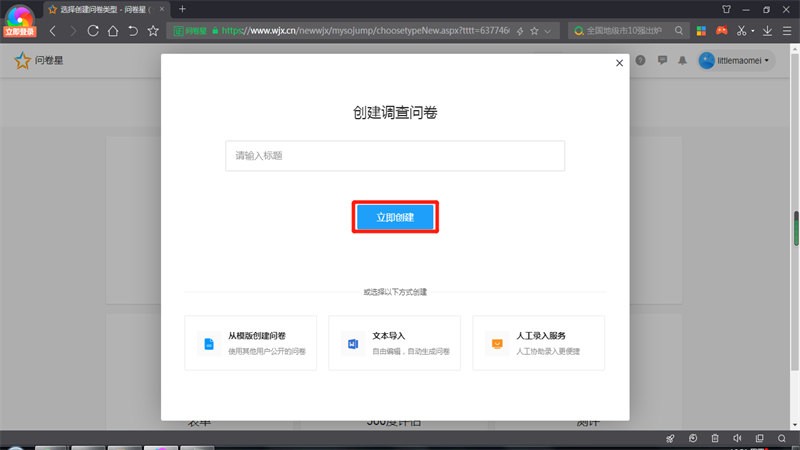Open the notifications bell icon
The image size is (800, 450).
[683, 60]
